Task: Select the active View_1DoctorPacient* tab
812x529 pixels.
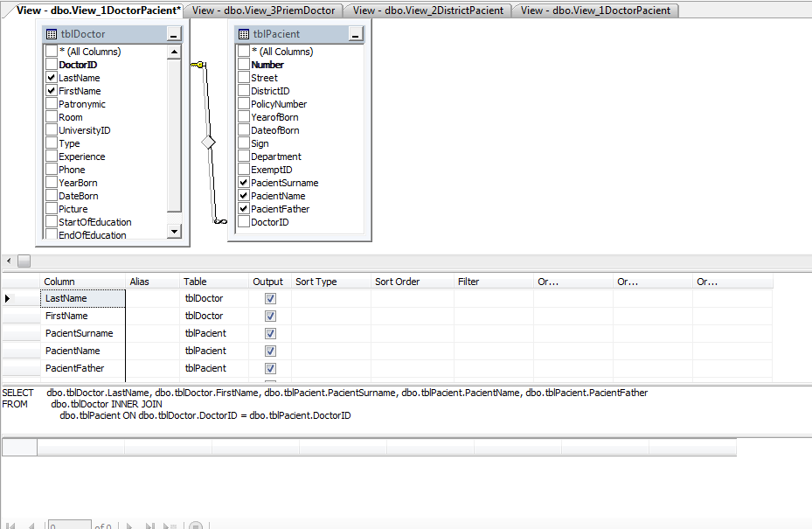Action: pyautogui.click(x=99, y=10)
